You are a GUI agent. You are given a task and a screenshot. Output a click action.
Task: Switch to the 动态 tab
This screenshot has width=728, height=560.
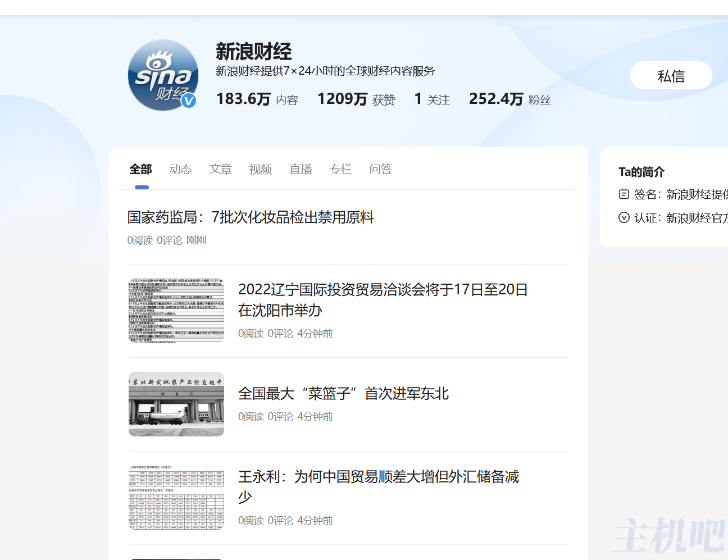click(x=181, y=169)
